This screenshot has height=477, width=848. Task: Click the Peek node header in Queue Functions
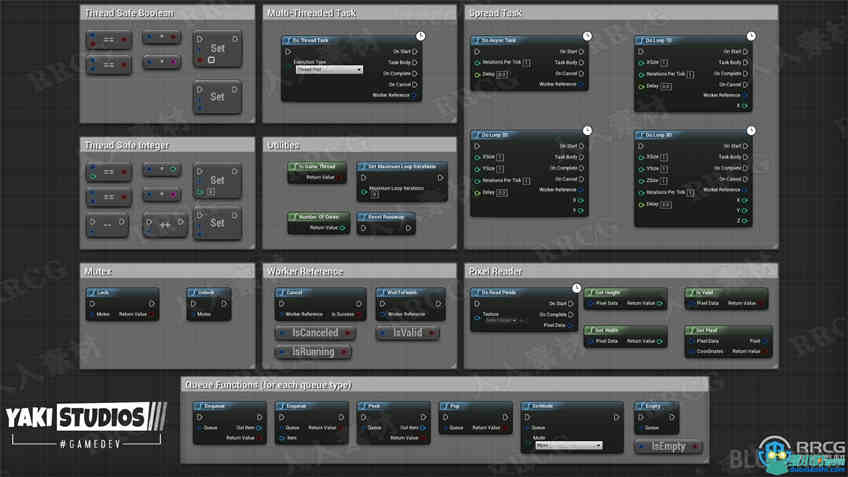pyautogui.click(x=393, y=406)
